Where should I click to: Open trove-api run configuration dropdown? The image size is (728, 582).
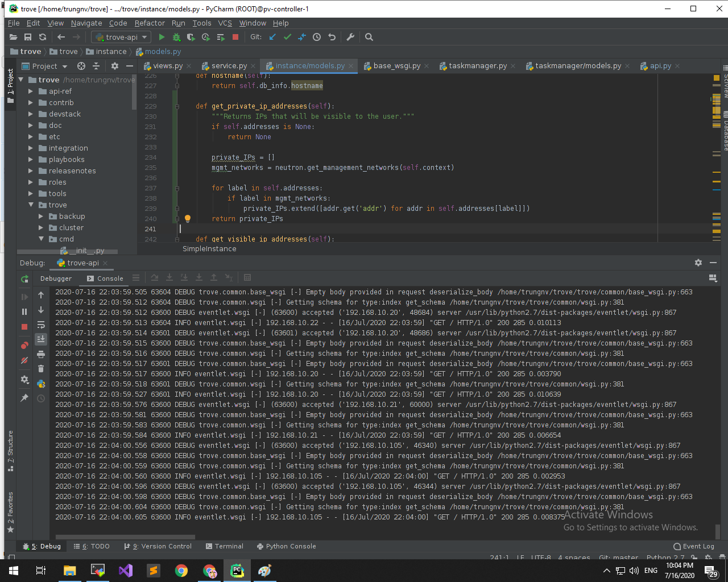click(121, 37)
